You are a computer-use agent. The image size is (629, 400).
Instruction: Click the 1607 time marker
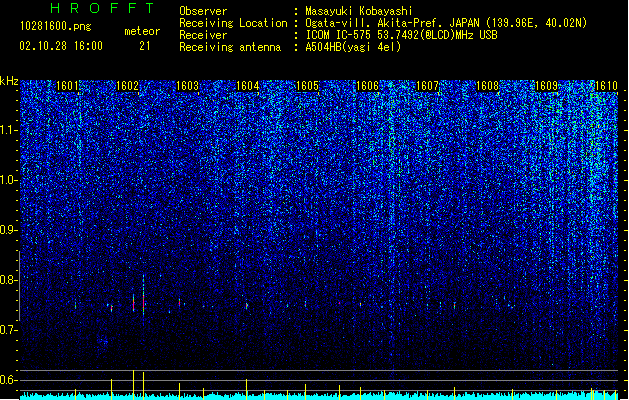[x=428, y=86]
